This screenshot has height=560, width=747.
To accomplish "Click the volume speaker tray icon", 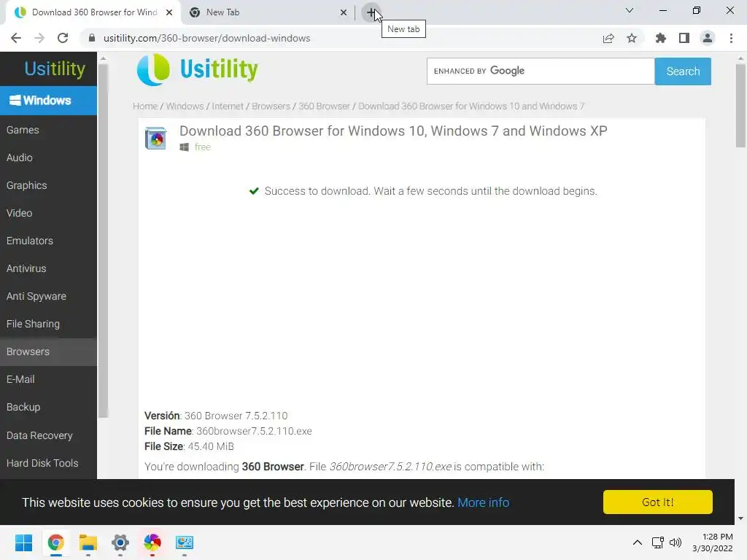I will 676,542.
